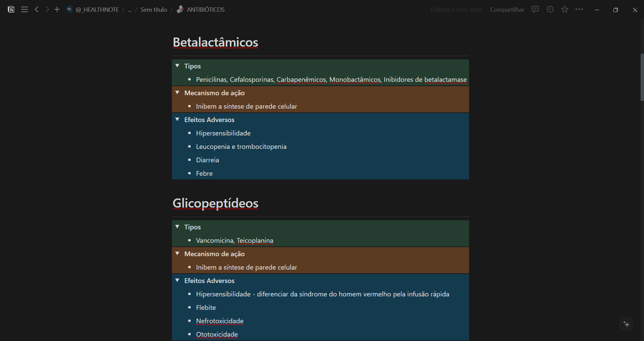Collapse Mecanismo de ação under Glicopeptídeos
Viewport: 644px width, 341px height.
click(x=177, y=253)
